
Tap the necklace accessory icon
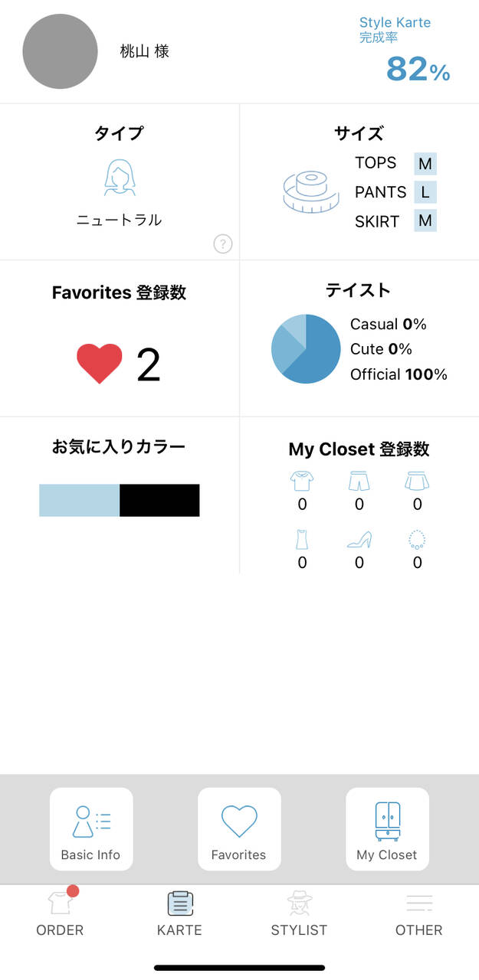click(x=417, y=540)
